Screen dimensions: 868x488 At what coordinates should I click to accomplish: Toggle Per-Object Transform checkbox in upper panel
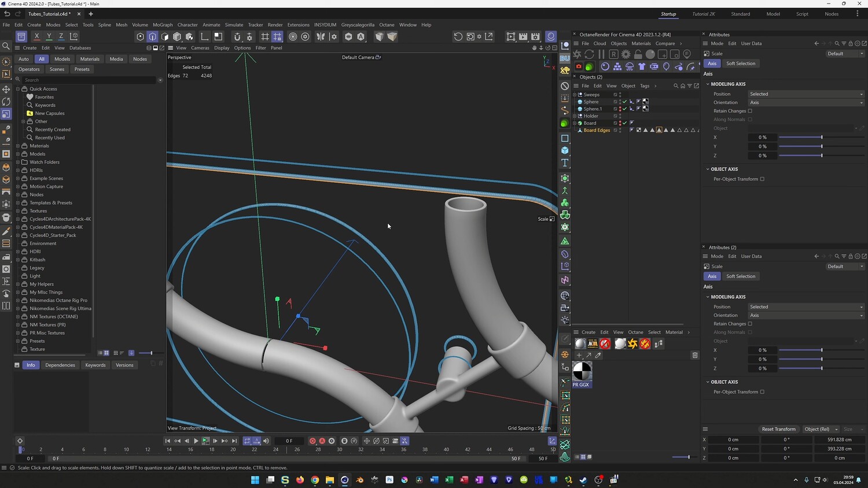click(x=762, y=179)
